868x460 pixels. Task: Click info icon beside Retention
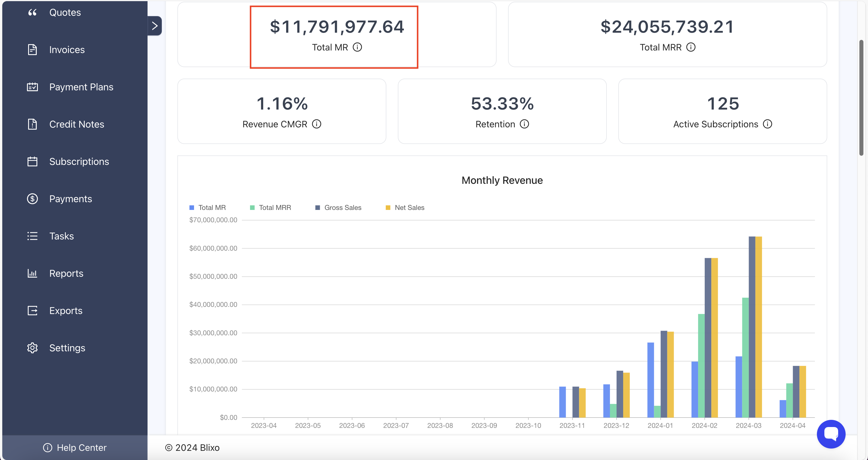tap(524, 124)
